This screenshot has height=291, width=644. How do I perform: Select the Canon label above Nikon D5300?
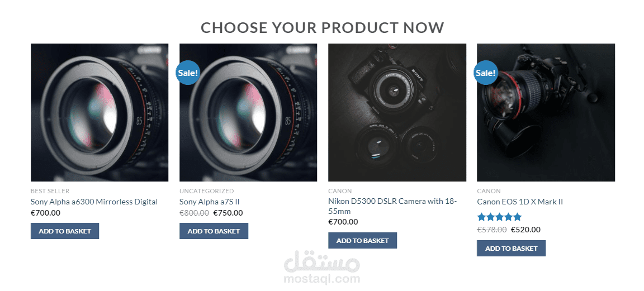point(340,191)
